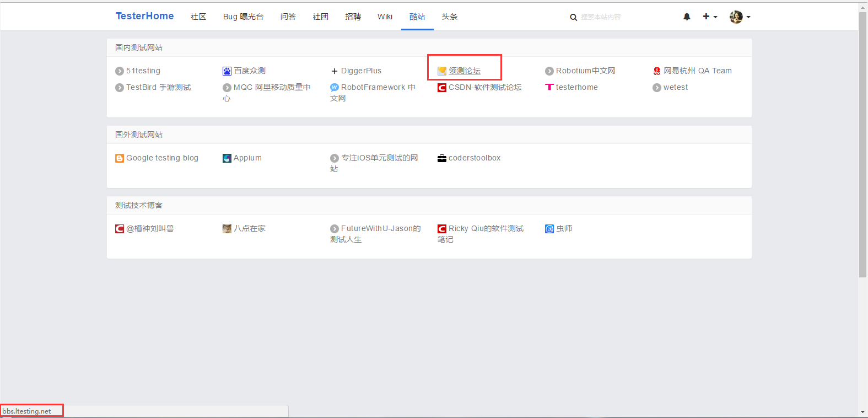
Task: Click the 网易杭州 QA Team icon
Action: (657, 71)
